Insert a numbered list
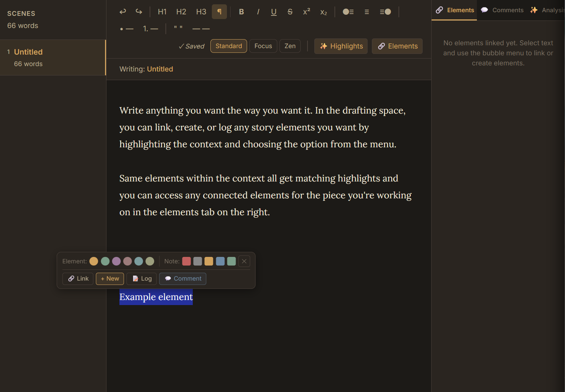 [x=150, y=29]
